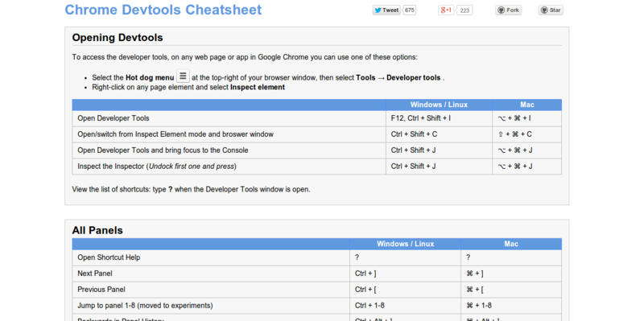Viewport: 644px width, 321px height.
Task: Click the '⇧ + ⌘ + C' Mac shortcut cell
Action: [527, 134]
